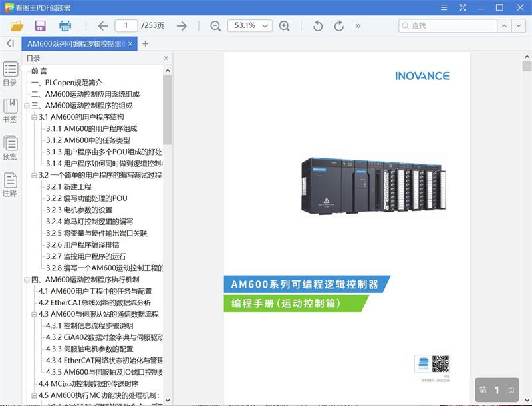Open section 3.2.2 编写功能处理的POU
532x406 pixels.
[x=86, y=198]
